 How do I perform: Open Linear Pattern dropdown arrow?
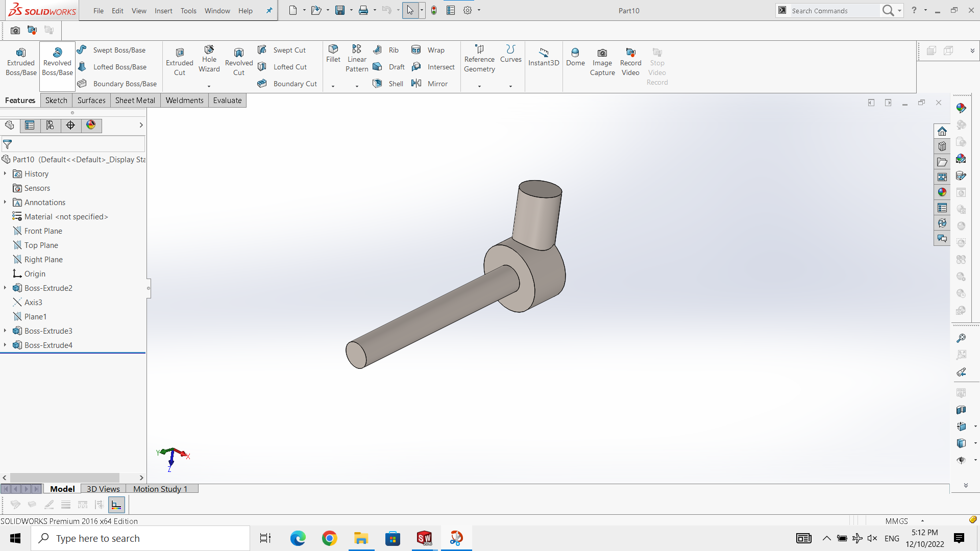pyautogui.click(x=357, y=86)
